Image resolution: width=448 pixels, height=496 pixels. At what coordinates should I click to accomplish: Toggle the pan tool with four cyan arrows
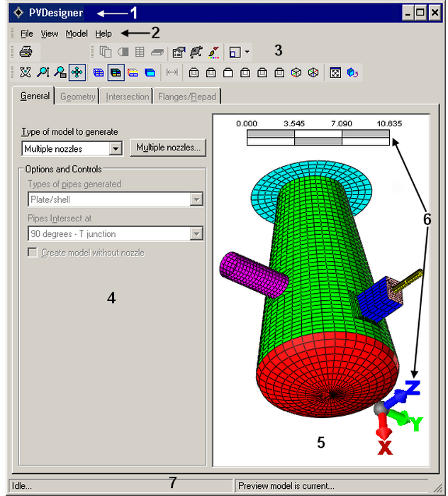77,72
